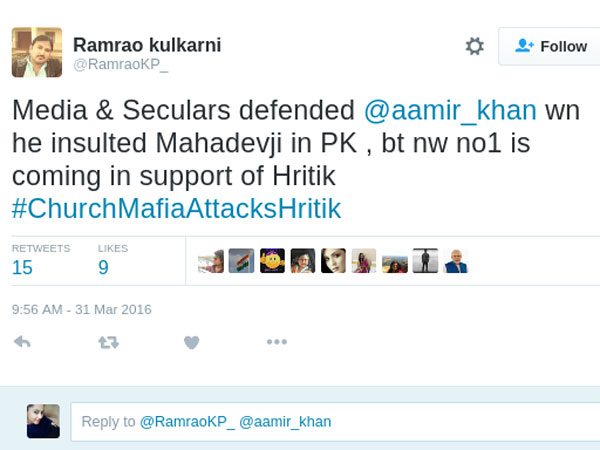Click your own avatar beside the reply box
This screenshot has width=600, height=450.
(x=43, y=421)
